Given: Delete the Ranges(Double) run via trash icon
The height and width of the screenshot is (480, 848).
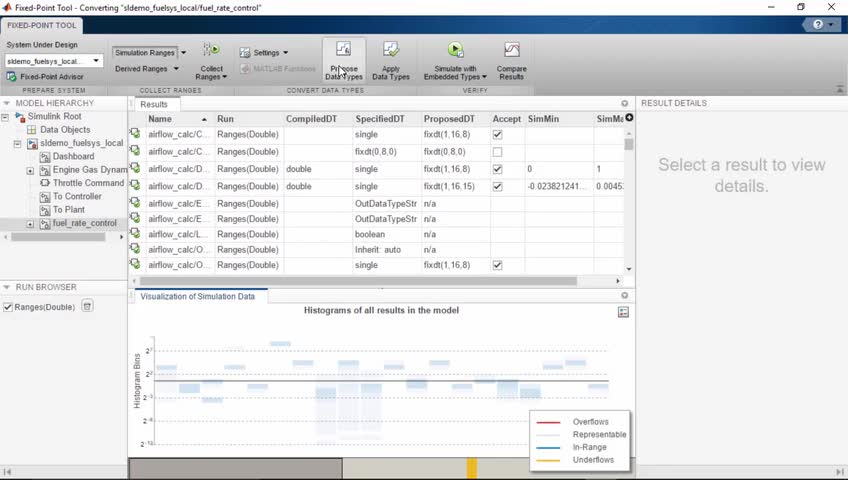Looking at the screenshot, I should 87,306.
